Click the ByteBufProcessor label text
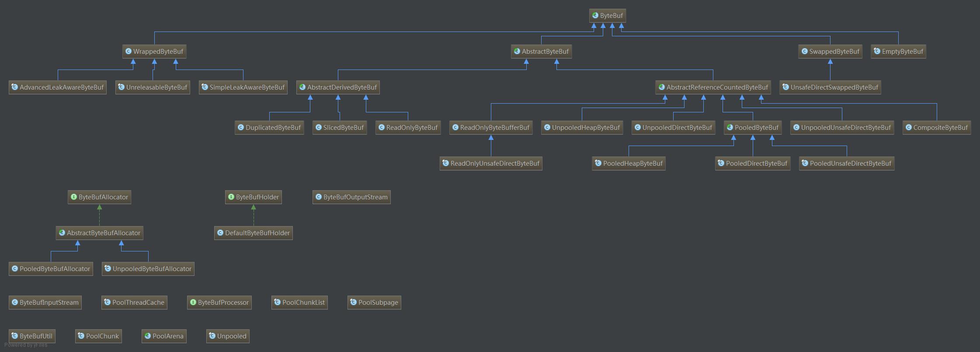Screen dimensions: 980x352 (223, 303)
